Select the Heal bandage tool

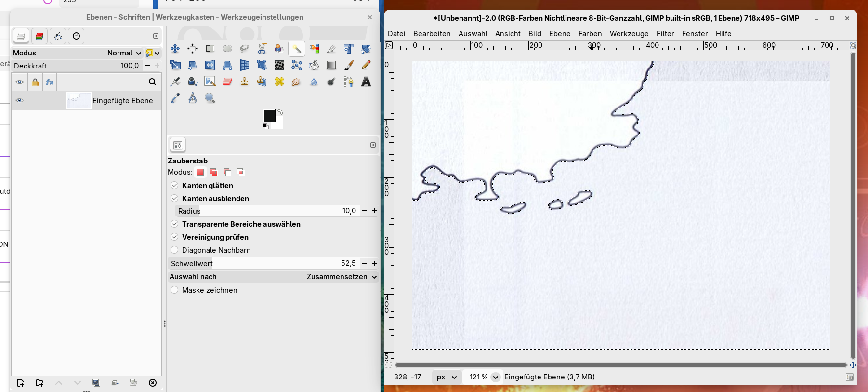(279, 81)
